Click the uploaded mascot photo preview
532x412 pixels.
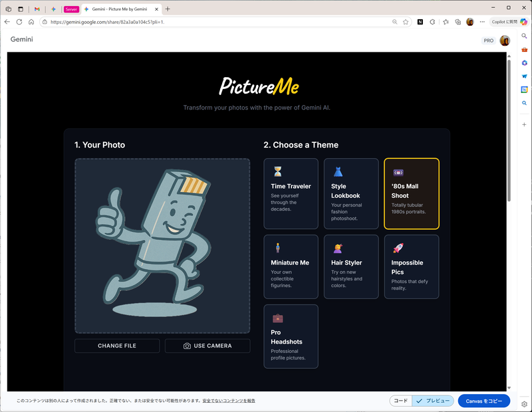click(x=162, y=246)
